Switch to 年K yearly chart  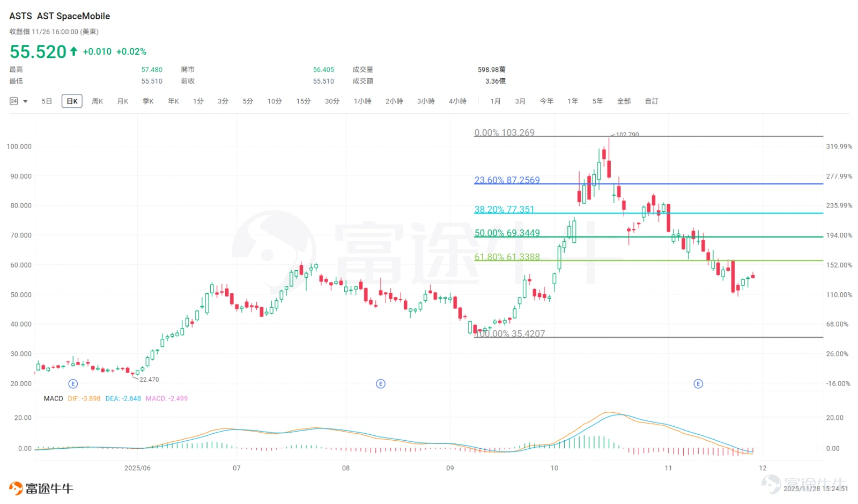[173, 101]
